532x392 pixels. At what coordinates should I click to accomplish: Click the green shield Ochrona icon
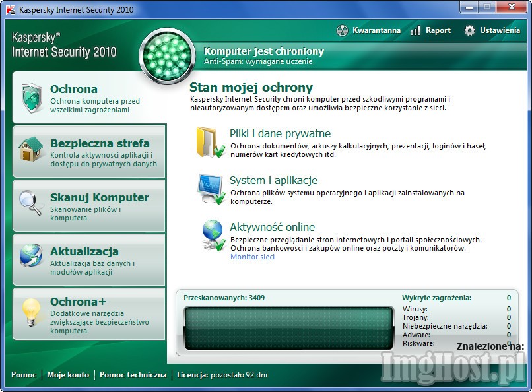click(32, 98)
